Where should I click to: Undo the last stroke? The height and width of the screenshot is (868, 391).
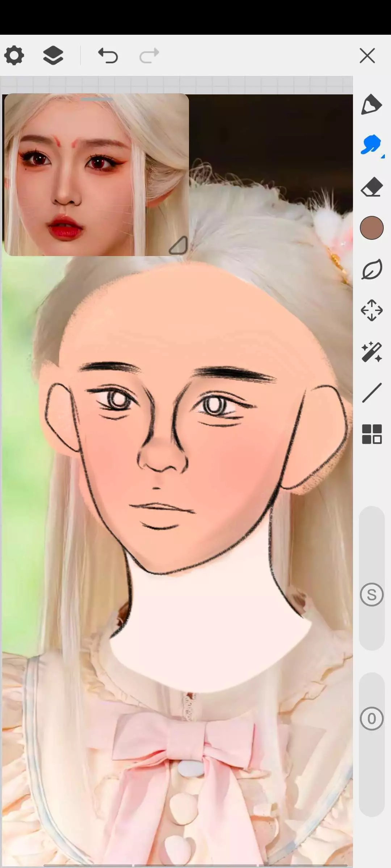tap(108, 56)
